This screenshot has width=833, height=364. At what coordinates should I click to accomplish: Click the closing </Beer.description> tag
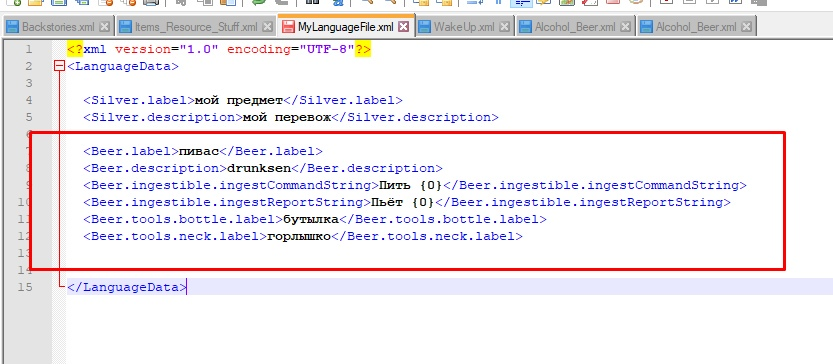point(367,168)
